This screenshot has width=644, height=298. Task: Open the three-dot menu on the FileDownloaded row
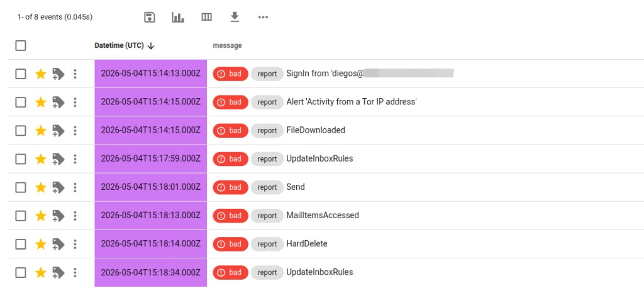tap(75, 131)
